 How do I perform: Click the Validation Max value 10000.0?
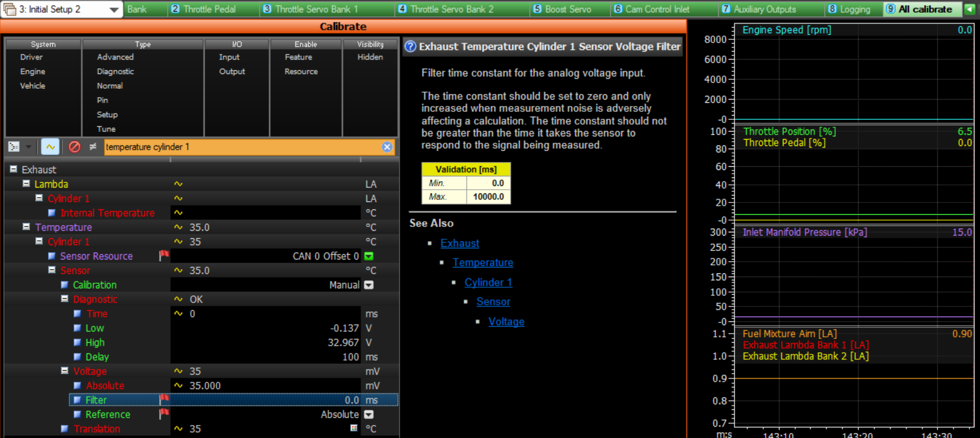(x=488, y=197)
